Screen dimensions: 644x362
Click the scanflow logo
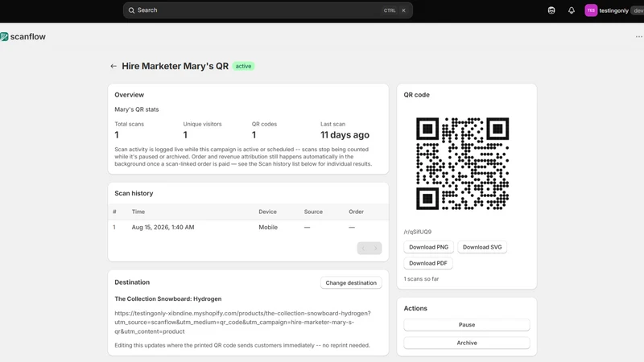tap(23, 36)
